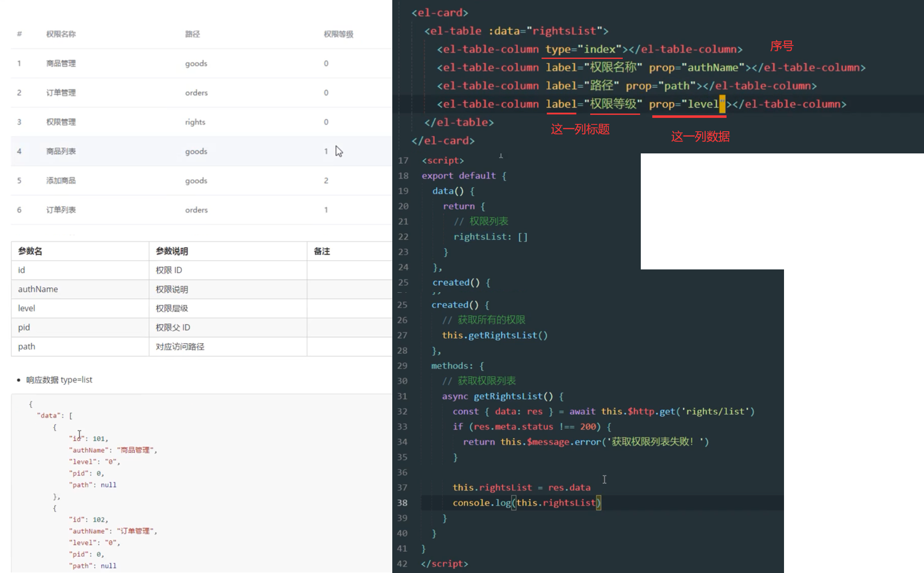The image size is (924, 573).
Task: Select the 添加商品 cell in table row 5
Action: [x=61, y=181]
